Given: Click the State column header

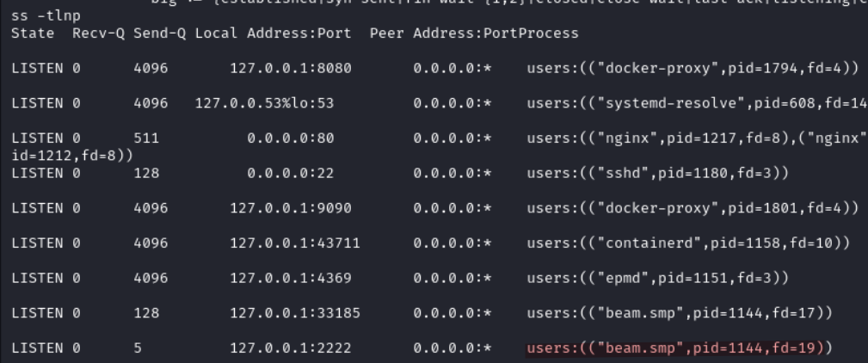Looking at the screenshot, I should (30, 33).
